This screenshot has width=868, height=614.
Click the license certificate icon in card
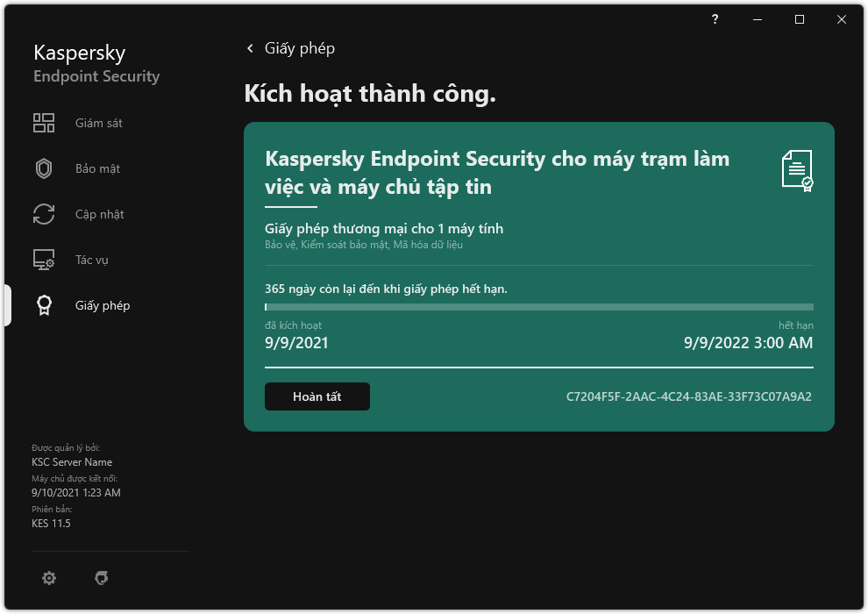(797, 170)
